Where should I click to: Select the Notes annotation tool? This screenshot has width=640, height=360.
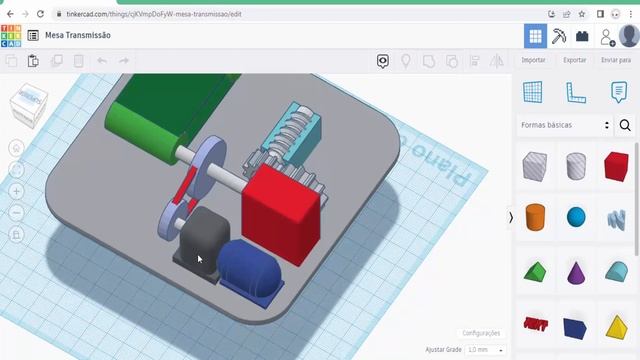click(x=619, y=92)
